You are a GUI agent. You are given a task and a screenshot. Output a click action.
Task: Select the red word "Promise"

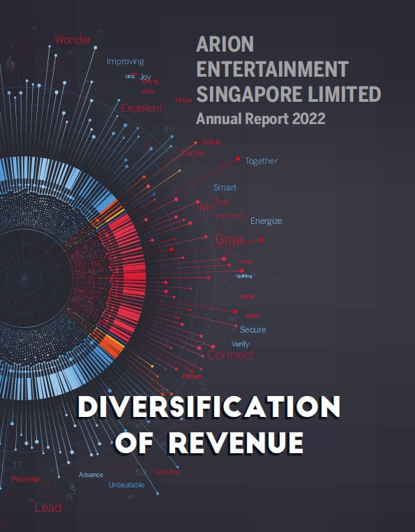(x=25, y=479)
